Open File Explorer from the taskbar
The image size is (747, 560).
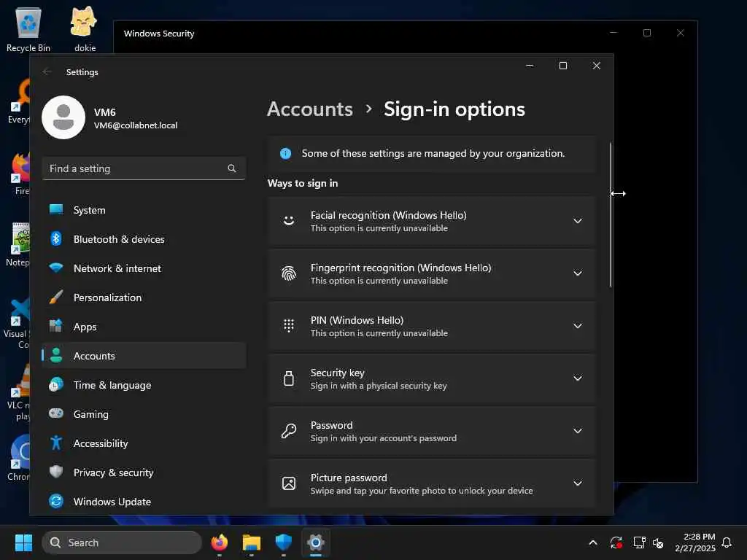pyautogui.click(x=252, y=542)
